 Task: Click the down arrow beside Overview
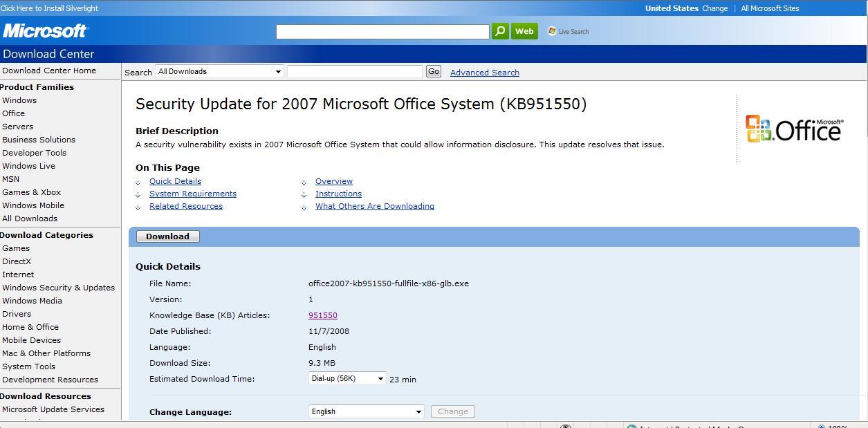coord(304,183)
